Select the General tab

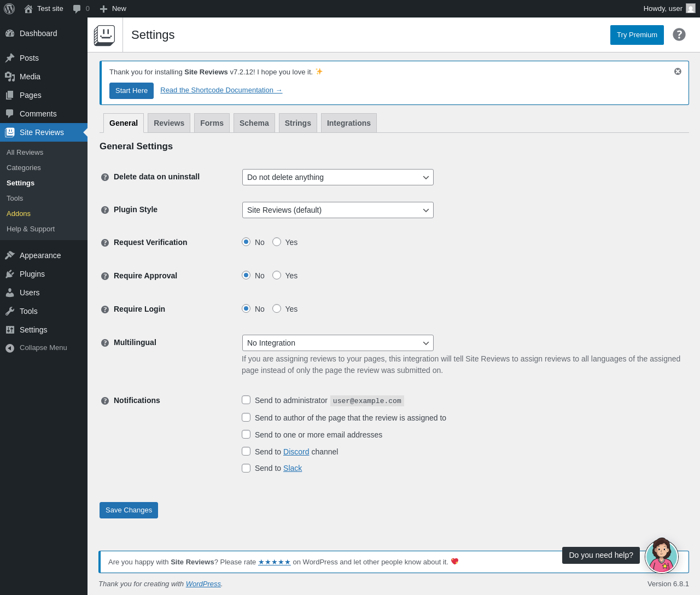124,123
